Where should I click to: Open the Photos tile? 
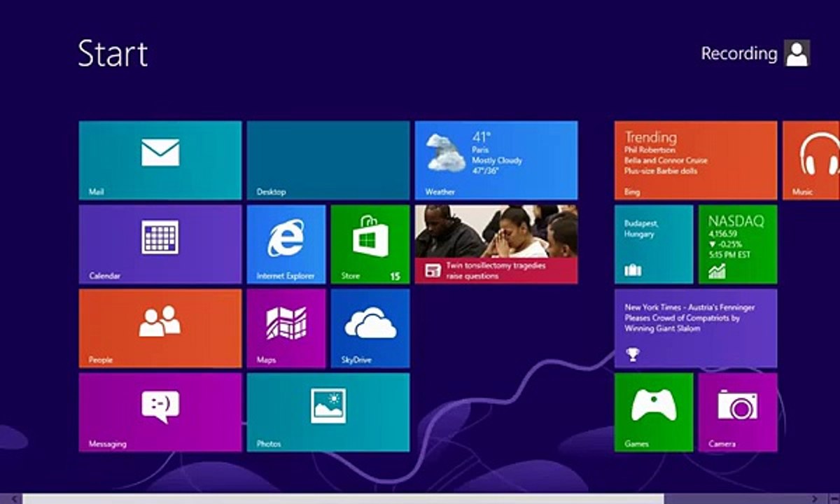328,412
